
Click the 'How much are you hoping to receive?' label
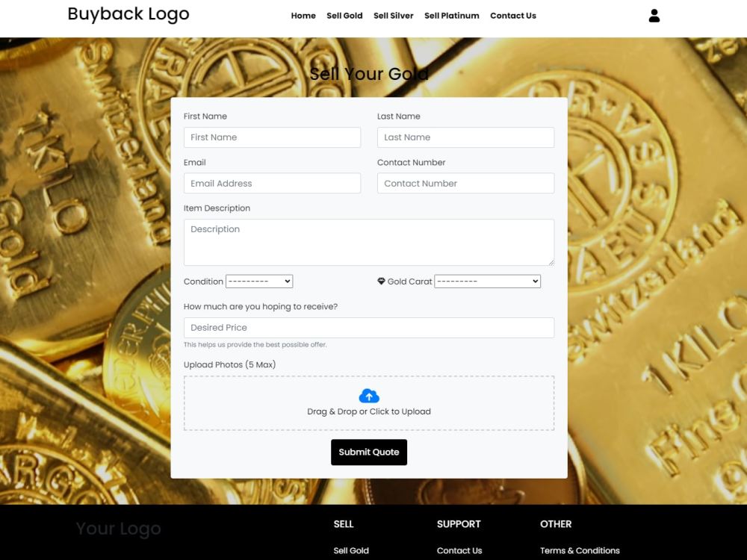tap(261, 307)
